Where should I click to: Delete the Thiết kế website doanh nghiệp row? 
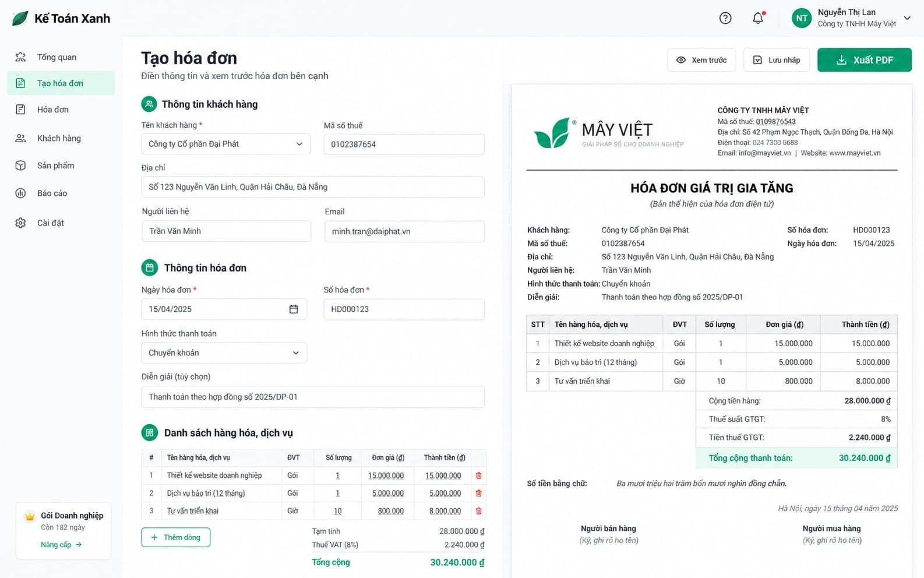point(479,475)
